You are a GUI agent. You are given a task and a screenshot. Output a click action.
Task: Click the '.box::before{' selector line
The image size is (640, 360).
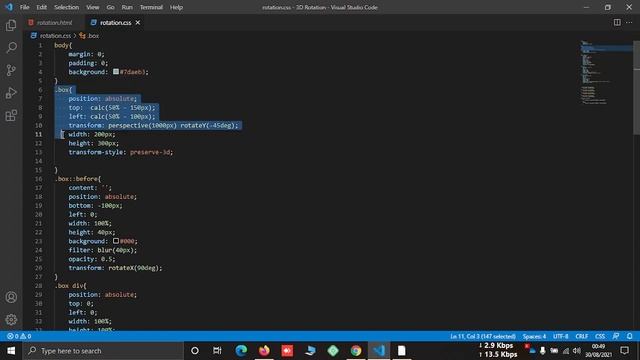78,179
